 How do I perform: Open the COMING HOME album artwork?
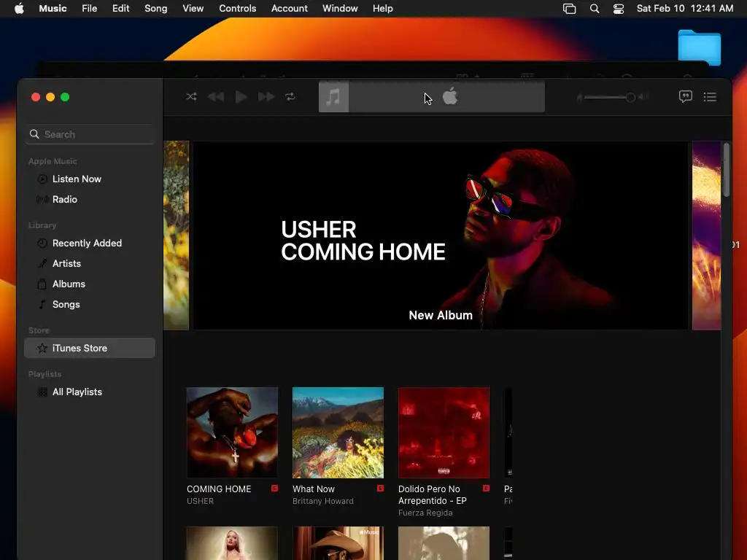(x=233, y=432)
